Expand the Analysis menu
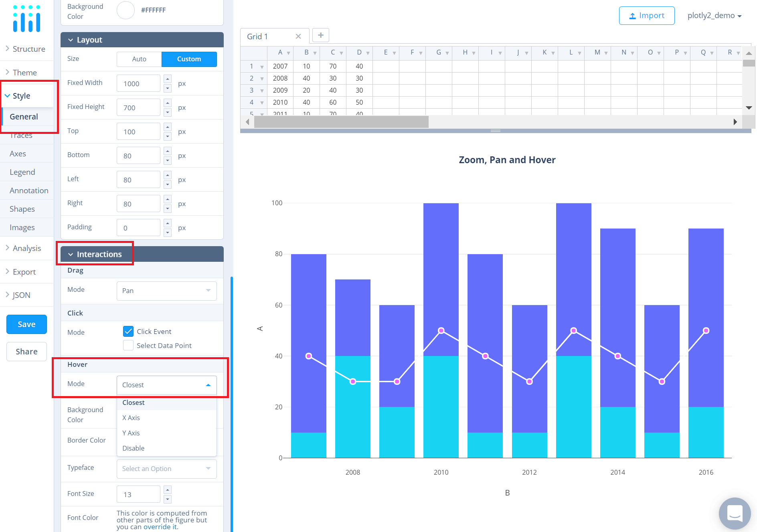The image size is (757, 532). pos(26,248)
